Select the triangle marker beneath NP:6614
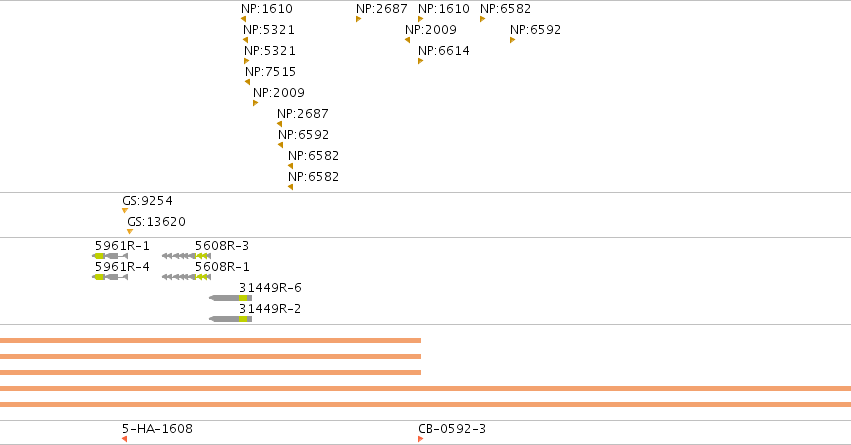This screenshot has width=851, height=445. [x=421, y=61]
